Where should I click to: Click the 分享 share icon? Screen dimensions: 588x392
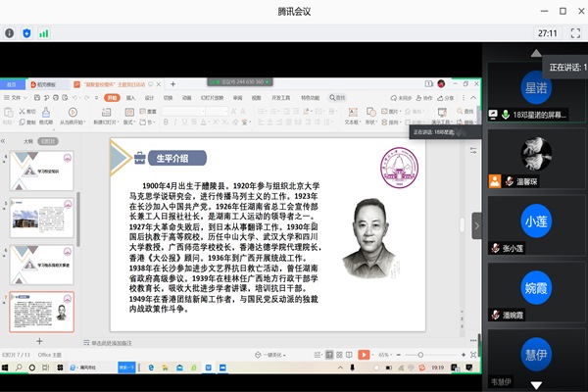[x=440, y=98]
